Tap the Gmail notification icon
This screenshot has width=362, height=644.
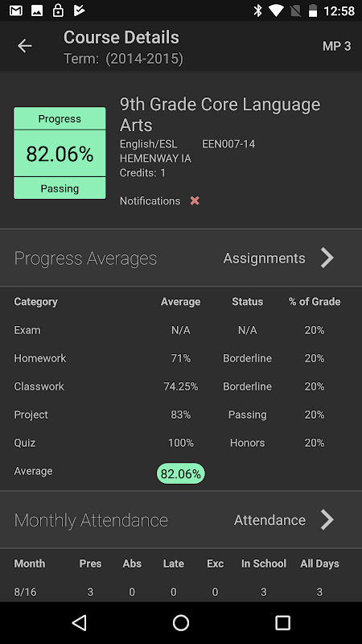15,10
